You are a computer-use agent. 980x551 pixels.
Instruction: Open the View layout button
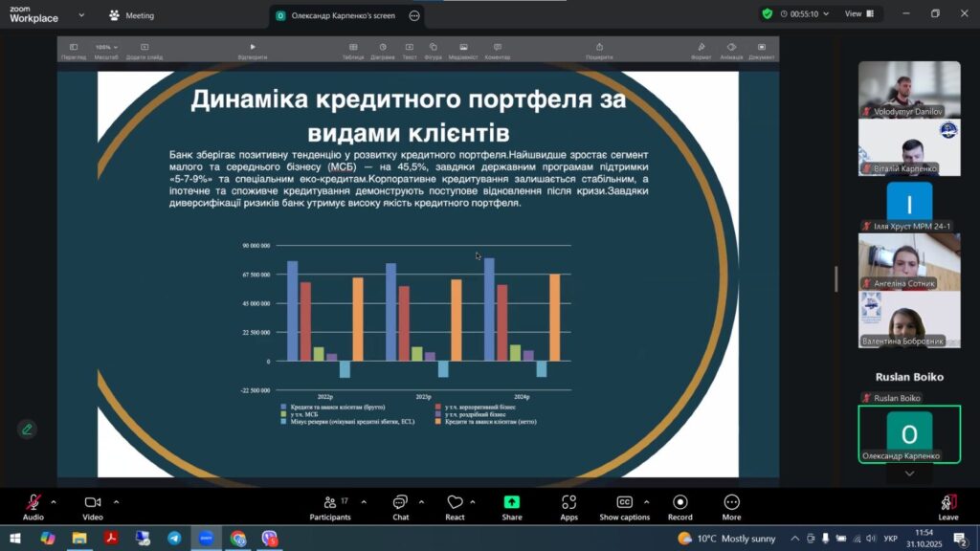tap(858, 14)
